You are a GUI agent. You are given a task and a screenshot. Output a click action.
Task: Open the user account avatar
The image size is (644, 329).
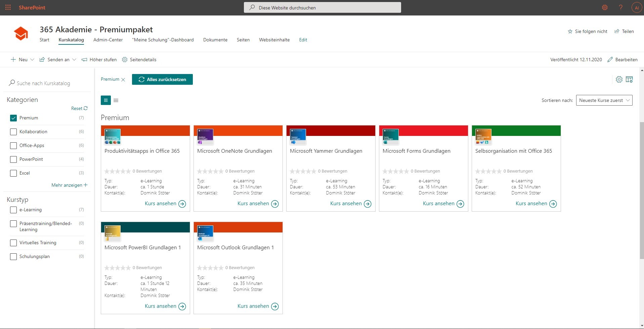click(637, 7)
